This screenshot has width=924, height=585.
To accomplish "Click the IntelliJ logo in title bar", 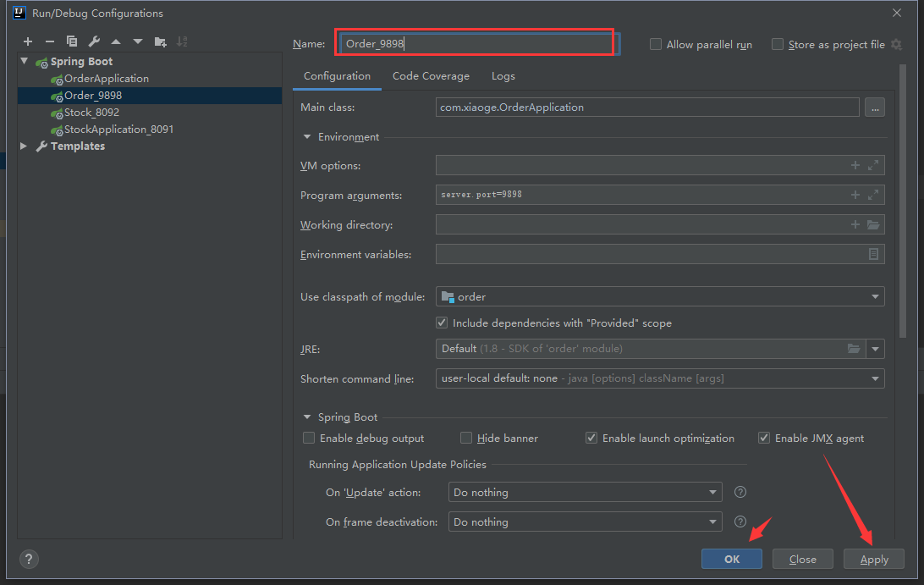I will point(19,13).
